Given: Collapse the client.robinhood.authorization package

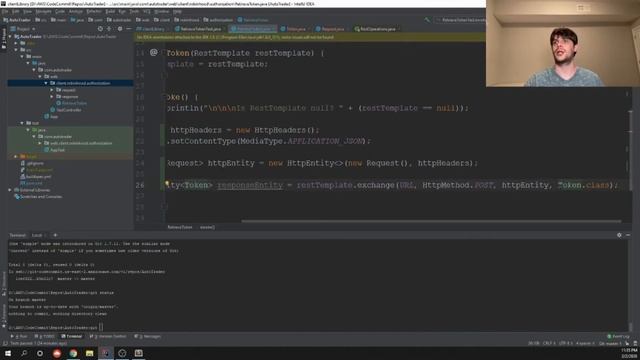Looking at the screenshot, I should coord(46,83).
